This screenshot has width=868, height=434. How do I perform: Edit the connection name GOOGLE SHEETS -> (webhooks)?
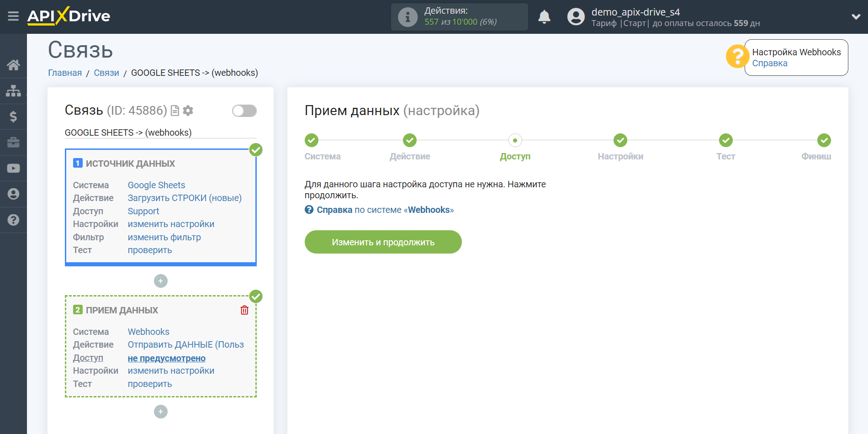tap(160, 132)
